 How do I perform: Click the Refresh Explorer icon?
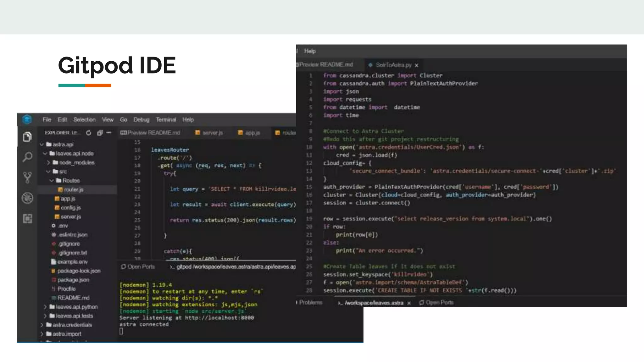click(89, 133)
